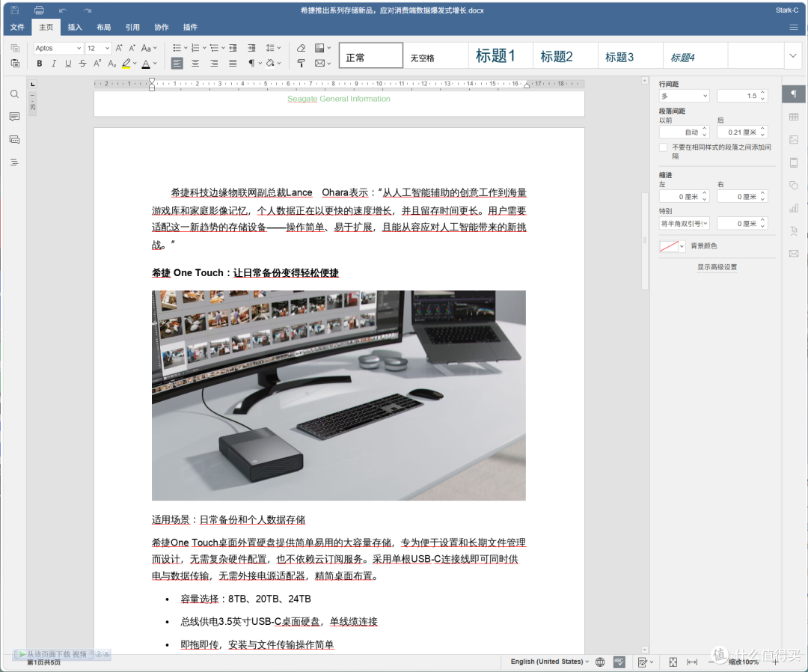Viewport: 808px width, 672px height.
Task: Align text left
Action: pos(177,64)
